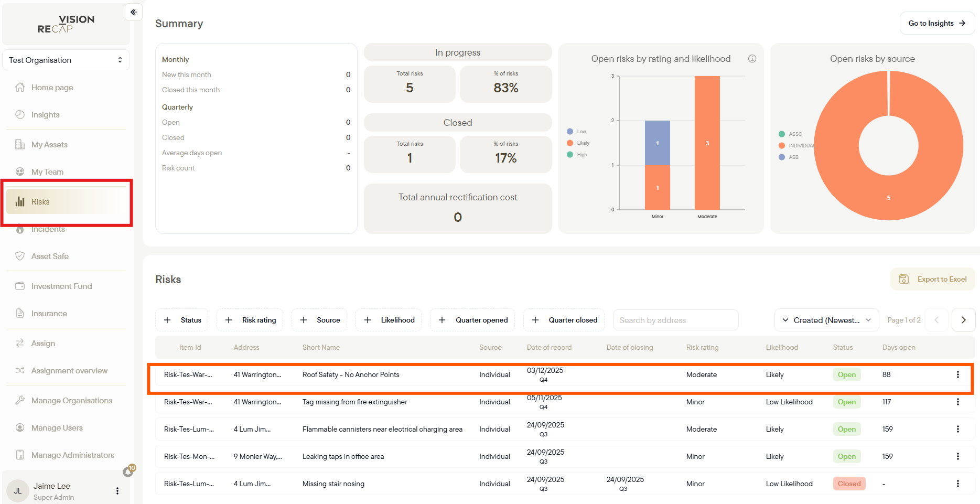Open the info icon beside Open risks chart
This screenshot has width=980, height=504.
[x=752, y=59]
